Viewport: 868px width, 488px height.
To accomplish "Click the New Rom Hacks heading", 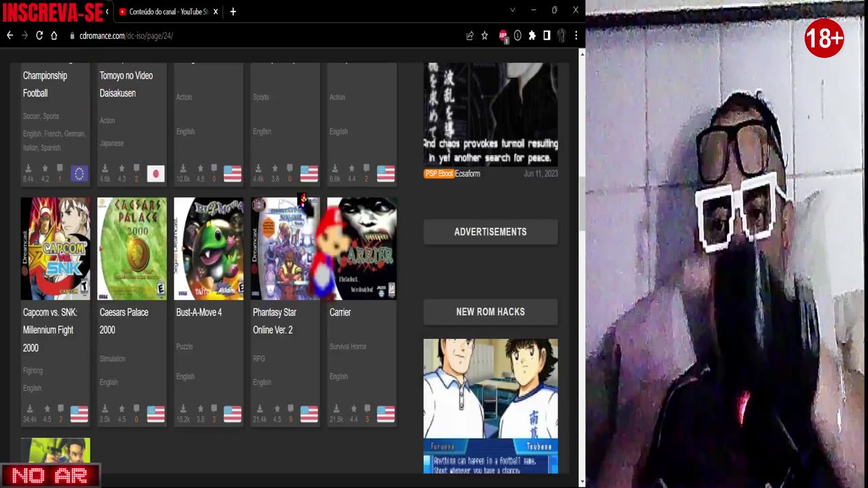I will (x=490, y=312).
